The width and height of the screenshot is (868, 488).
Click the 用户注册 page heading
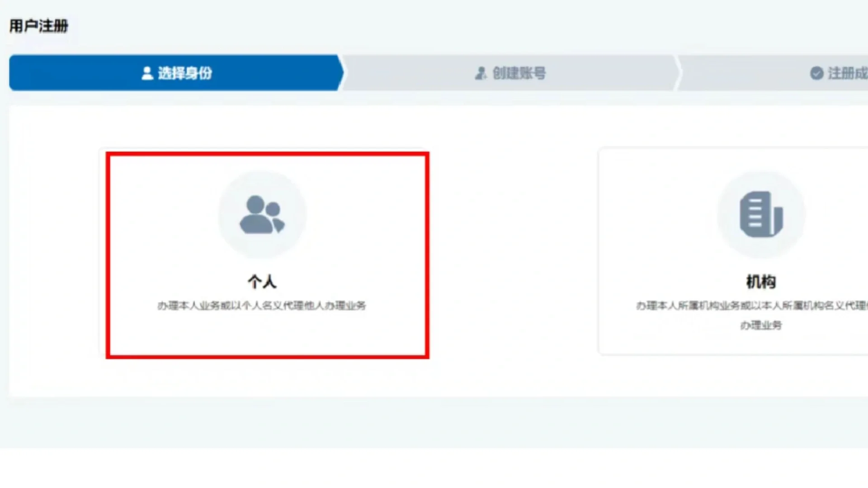[39, 26]
